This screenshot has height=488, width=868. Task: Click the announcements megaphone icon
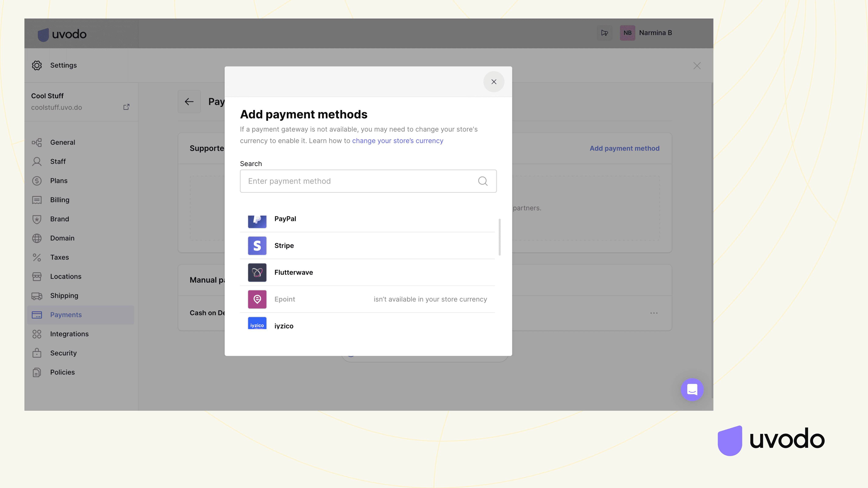point(605,33)
